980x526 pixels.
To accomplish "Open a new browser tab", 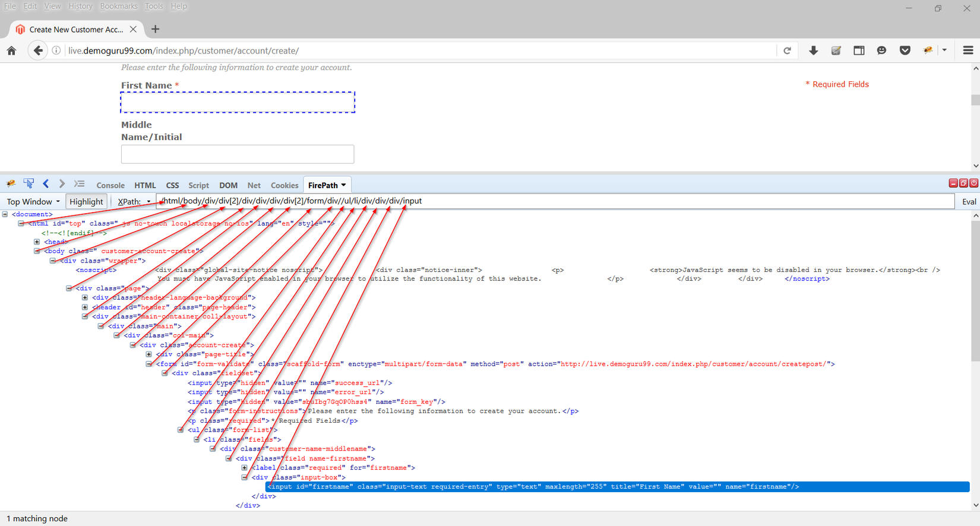I will 156,29.
